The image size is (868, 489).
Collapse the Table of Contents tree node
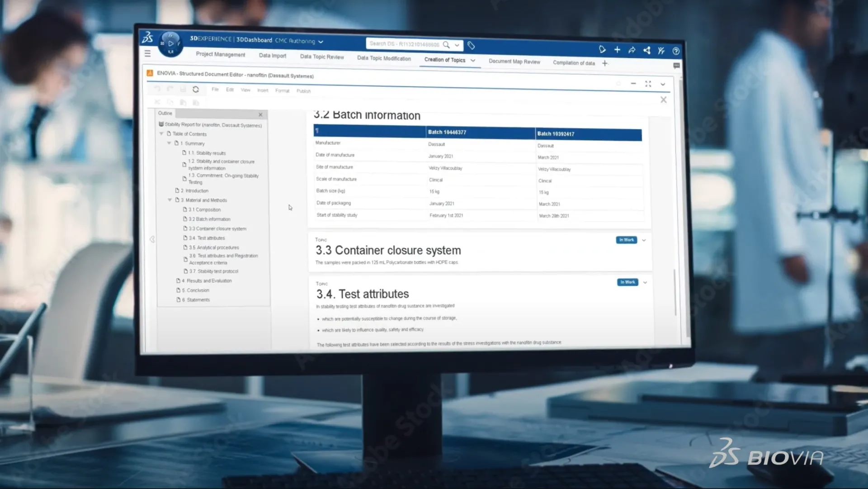(x=161, y=134)
